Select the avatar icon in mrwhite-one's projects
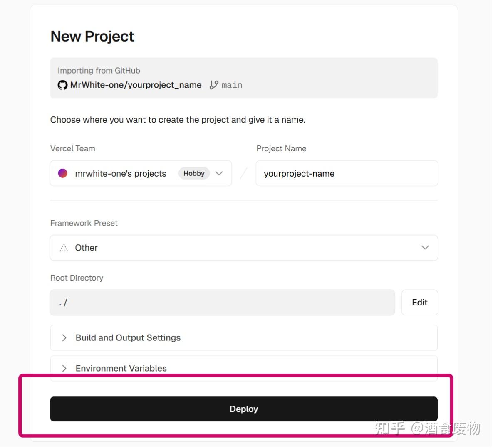 [x=62, y=173]
